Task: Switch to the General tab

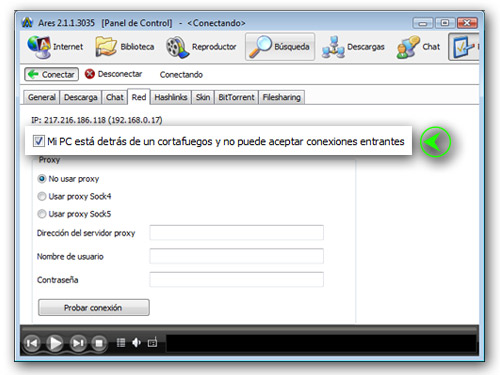Action: click(42, 97)
